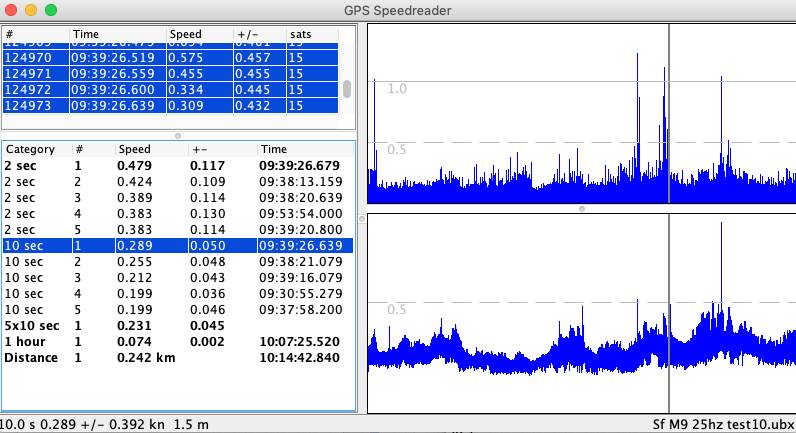Viewport: 796px width, 433px height.
Task: Click the yellow minimize window button
Action: coord(31,10)
